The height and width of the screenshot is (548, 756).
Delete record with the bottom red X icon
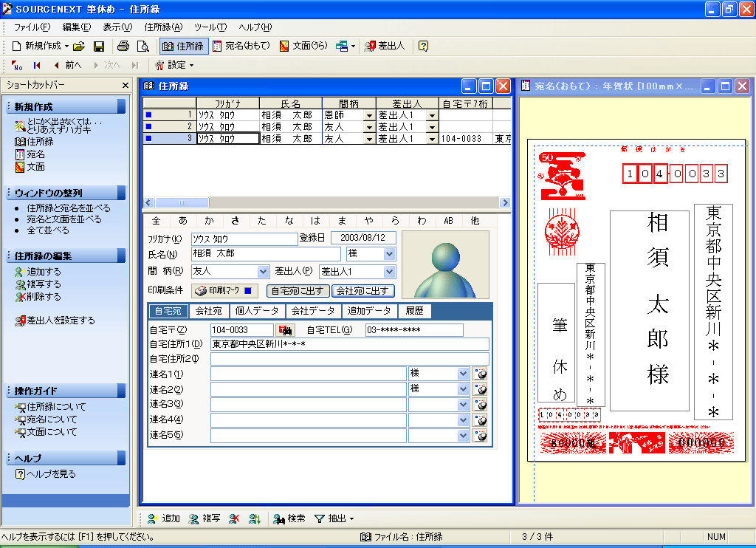pyautogui.click(x=234, y=518)
